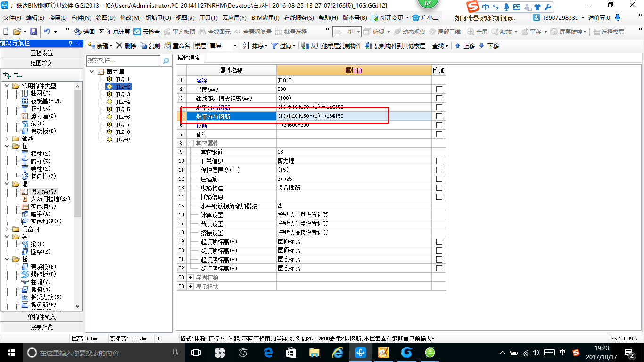
Task: Run 汇总计算 summary calculation
Action: (115, 32)
